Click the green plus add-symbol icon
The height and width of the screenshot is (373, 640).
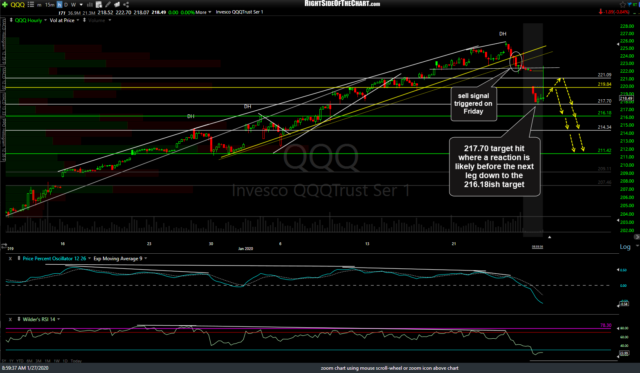pyautogui.click(x=4, y=4)
